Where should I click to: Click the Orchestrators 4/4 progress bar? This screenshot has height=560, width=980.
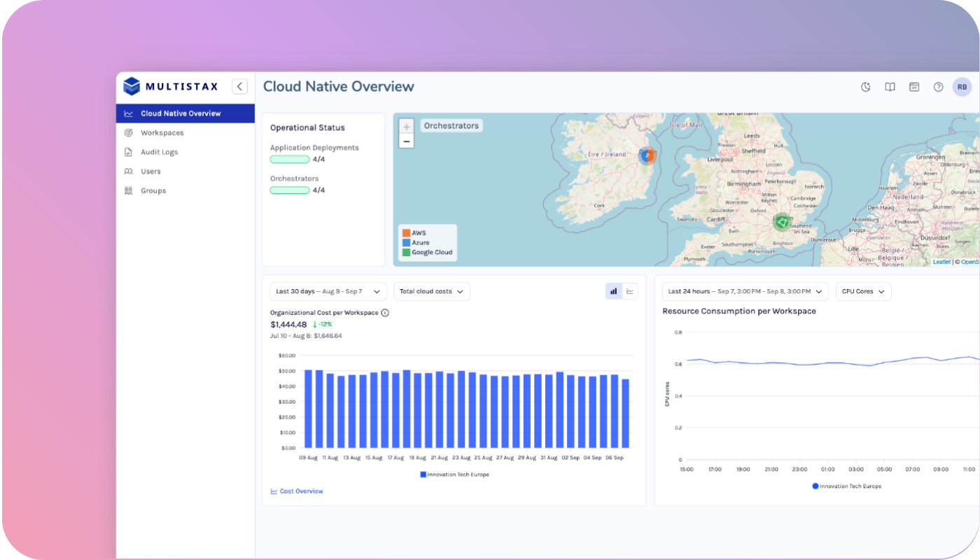[289, 190]
